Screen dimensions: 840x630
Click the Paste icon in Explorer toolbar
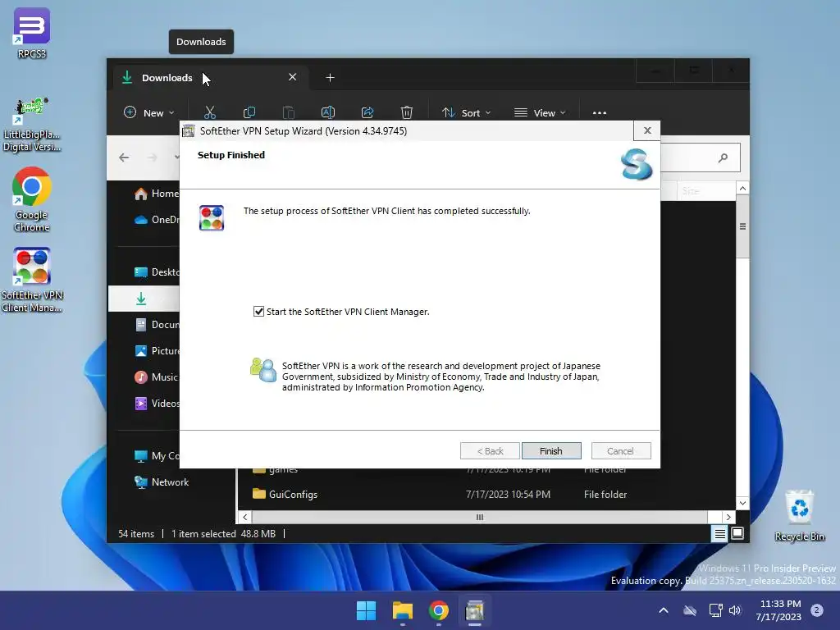[289, 112]
